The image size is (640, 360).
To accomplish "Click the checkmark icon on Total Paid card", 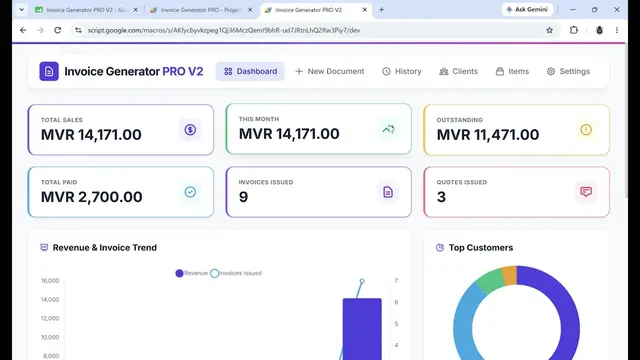I will (190, 192).
